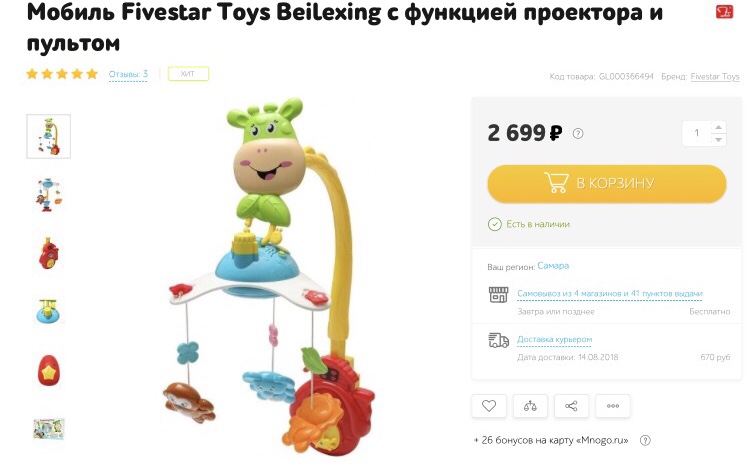
Task: Click the red icon beside the title
Action: [x=724, y=12]
